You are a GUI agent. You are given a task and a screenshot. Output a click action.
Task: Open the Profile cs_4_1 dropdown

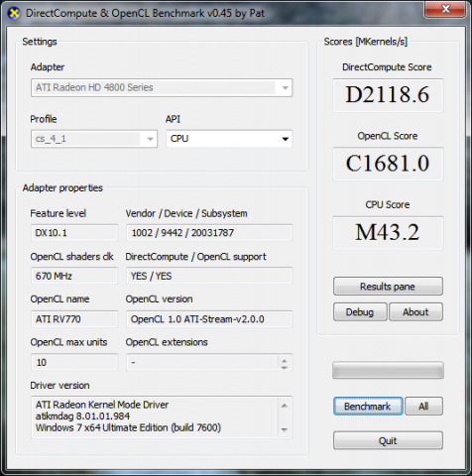click(94, 139)
